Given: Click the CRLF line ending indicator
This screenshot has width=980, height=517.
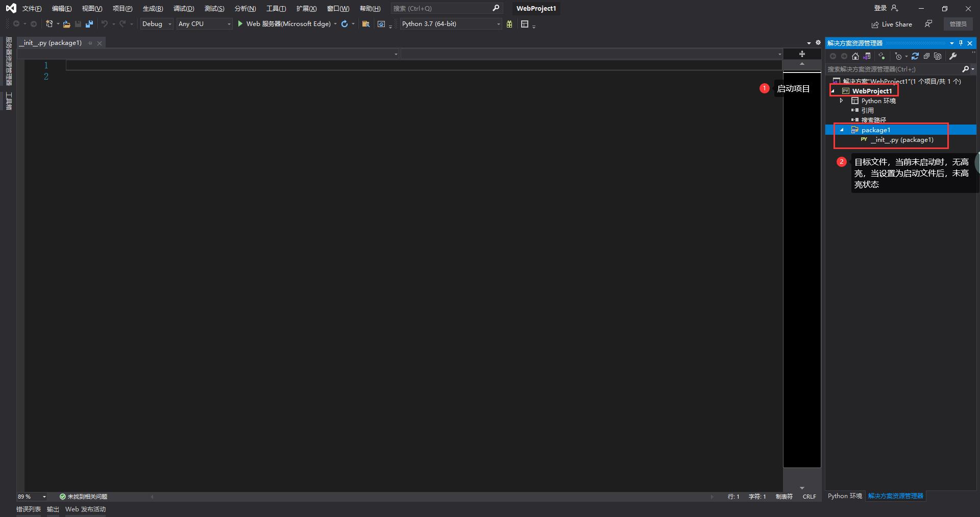Looking at the screenshot, I should point(809,497).
